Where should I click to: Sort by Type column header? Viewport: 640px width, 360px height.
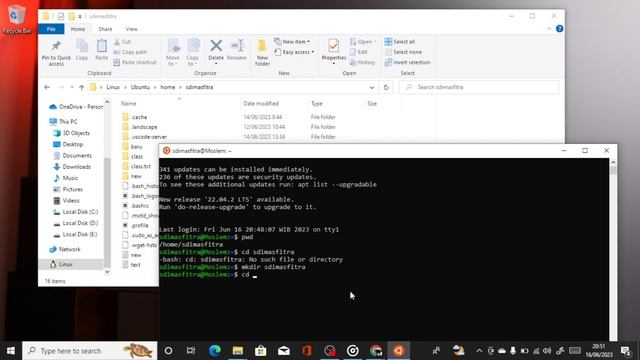point(317,104)
